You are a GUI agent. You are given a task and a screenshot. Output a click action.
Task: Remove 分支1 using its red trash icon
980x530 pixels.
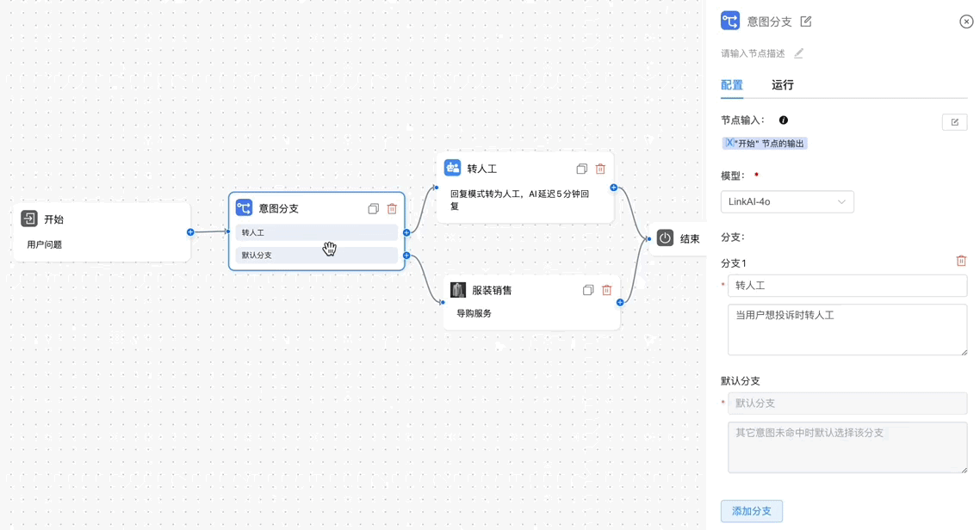(x=961, y=260)
